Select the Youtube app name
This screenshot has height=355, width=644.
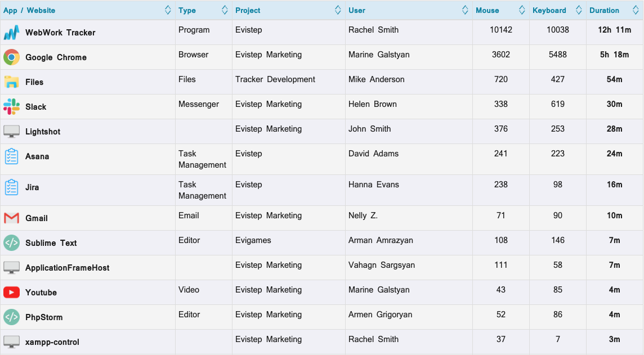pos(41,293)
